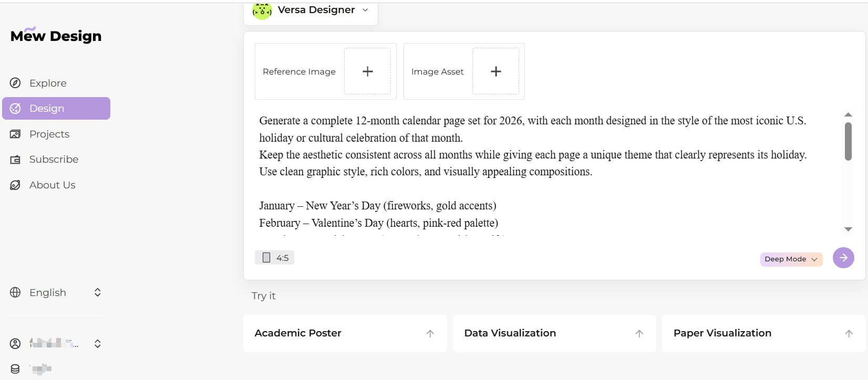Submit the prompt with purple arrow button
This screenshot has height=380, width=868.
(x=843, y=258)
